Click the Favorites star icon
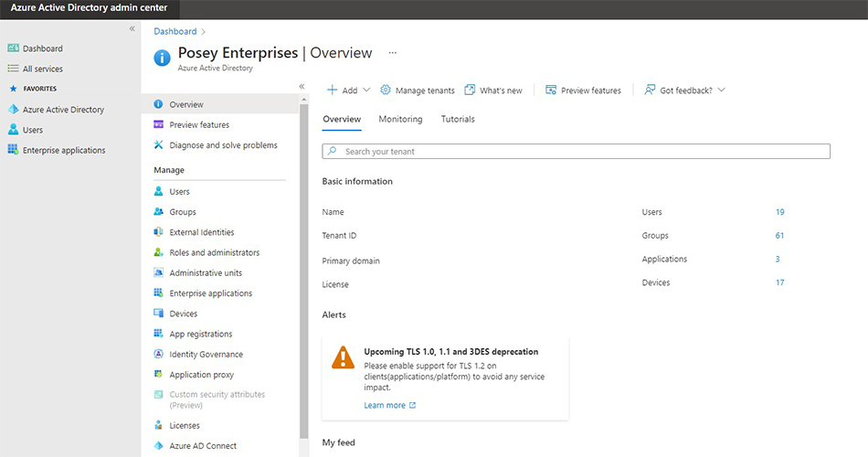 tap(14, 88)
